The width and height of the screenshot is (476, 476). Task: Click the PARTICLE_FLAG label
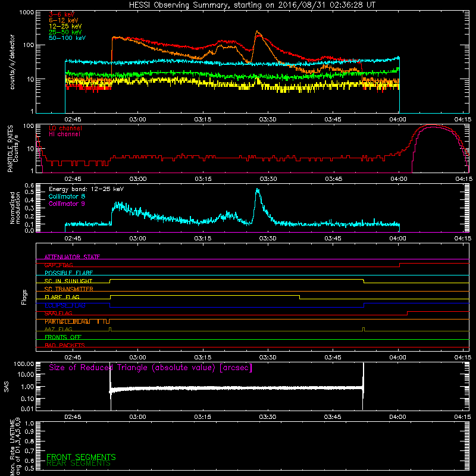click(67, 321)
